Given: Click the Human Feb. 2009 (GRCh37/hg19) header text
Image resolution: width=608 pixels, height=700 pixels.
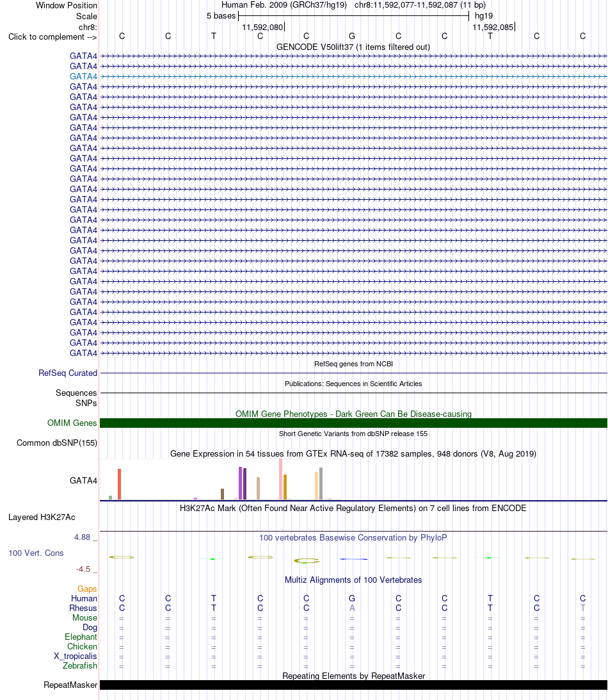Looking at the screenshot, I should pyautogui.click(x=284, y=5).
